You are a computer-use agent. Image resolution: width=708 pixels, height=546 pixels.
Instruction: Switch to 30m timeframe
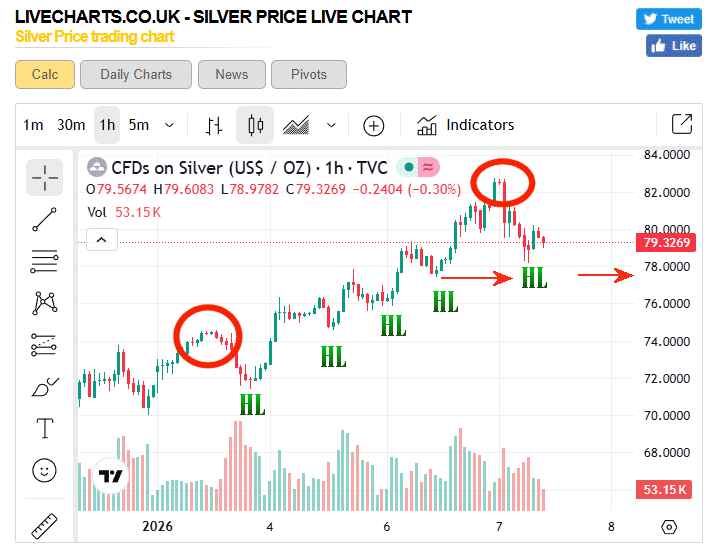(x=71, y=125)
